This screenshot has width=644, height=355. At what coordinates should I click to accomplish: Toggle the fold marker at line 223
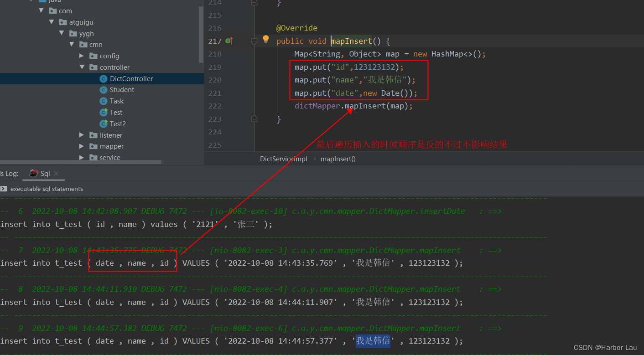point(254,119)
